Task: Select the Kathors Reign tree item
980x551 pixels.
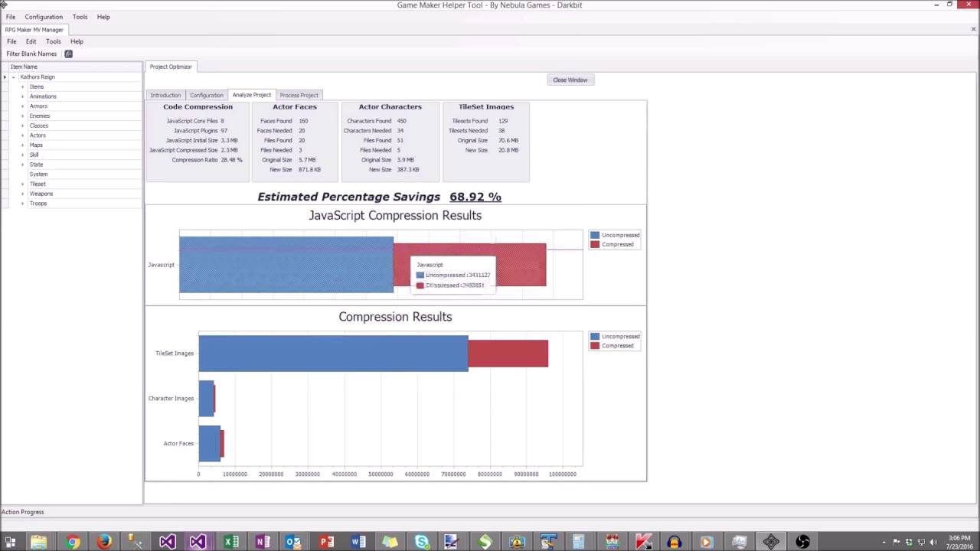Action: click(37, 77)
